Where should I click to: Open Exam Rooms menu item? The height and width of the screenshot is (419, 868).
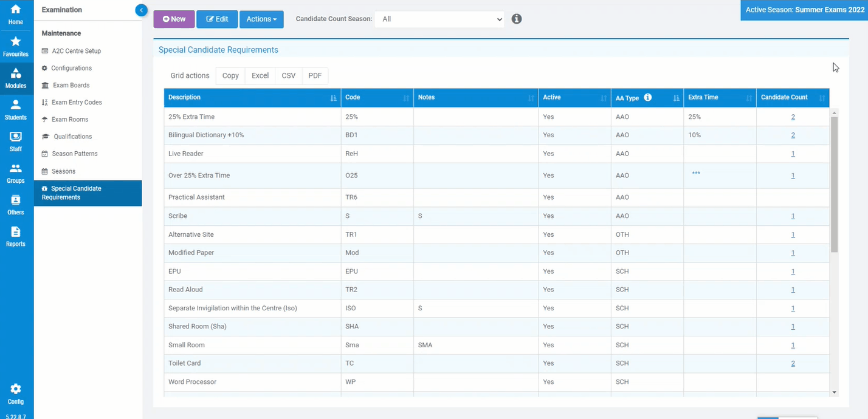(70, 119)
